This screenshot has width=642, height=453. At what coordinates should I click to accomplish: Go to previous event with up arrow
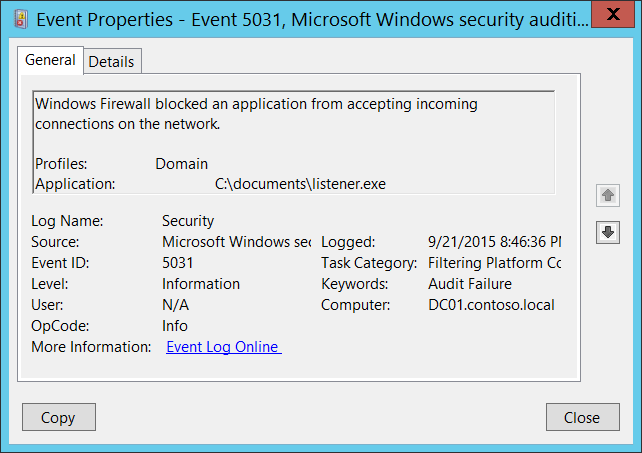[607, 195]
